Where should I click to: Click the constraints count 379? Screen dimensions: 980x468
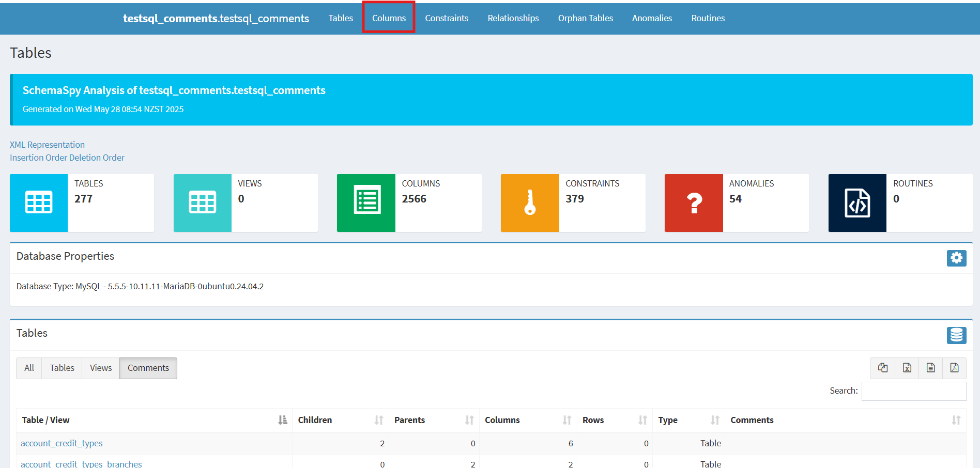tap(575, 199)
